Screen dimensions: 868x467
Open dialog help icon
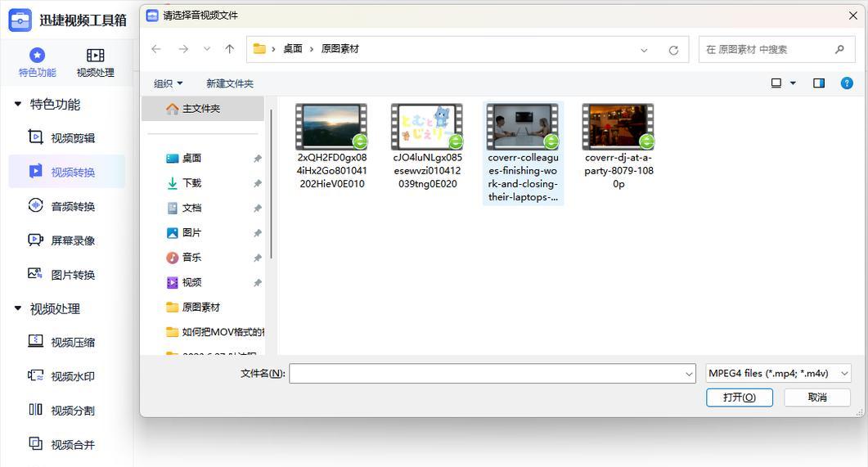(x=847, y=83)
